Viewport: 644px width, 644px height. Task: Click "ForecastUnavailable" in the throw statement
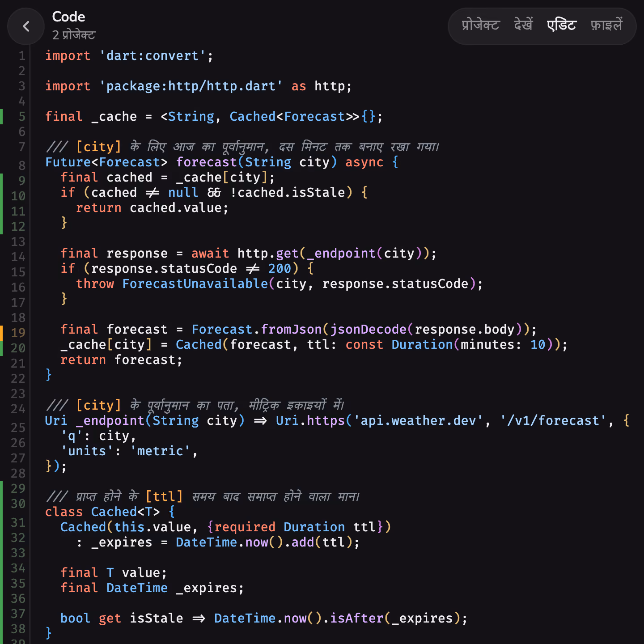[x=195, y=284]
